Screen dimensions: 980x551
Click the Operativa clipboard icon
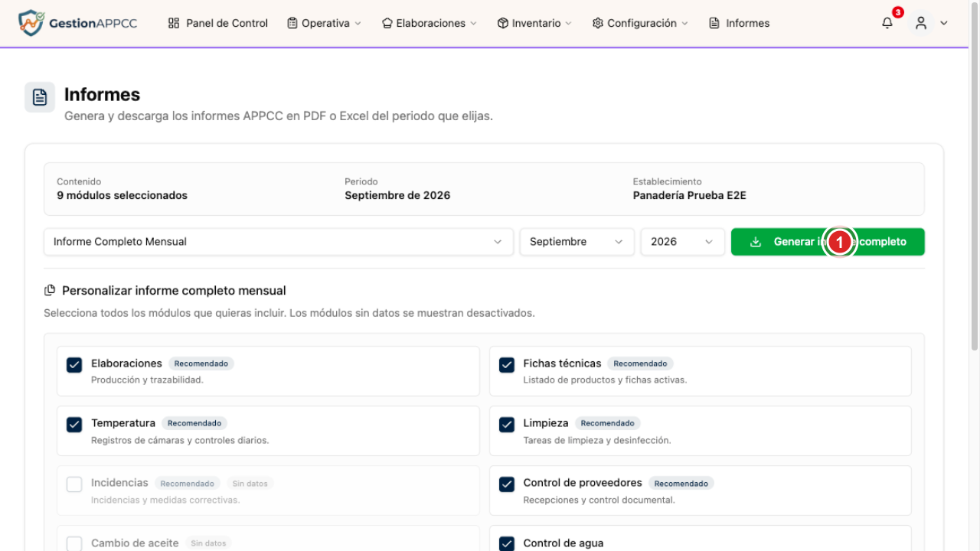click(292, 23)
